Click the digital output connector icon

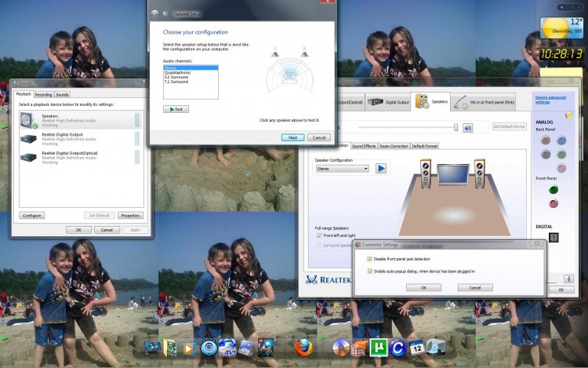[x=553, y=237]
